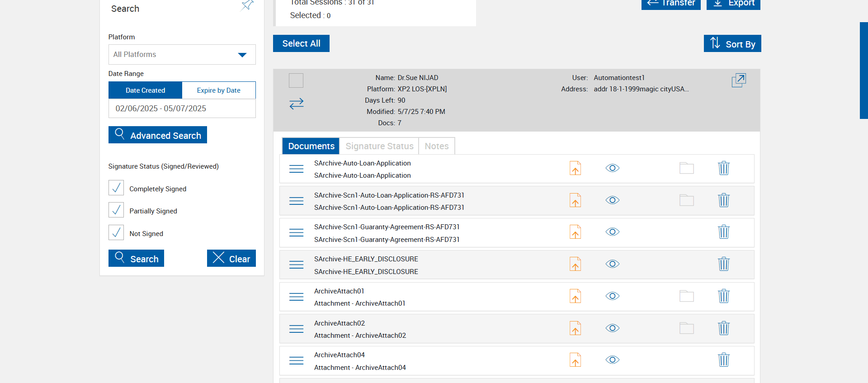Click transfer arrows icon for Dr.Sue NIJAD session
Screen dimensions: 868x383
pos(297,104)
